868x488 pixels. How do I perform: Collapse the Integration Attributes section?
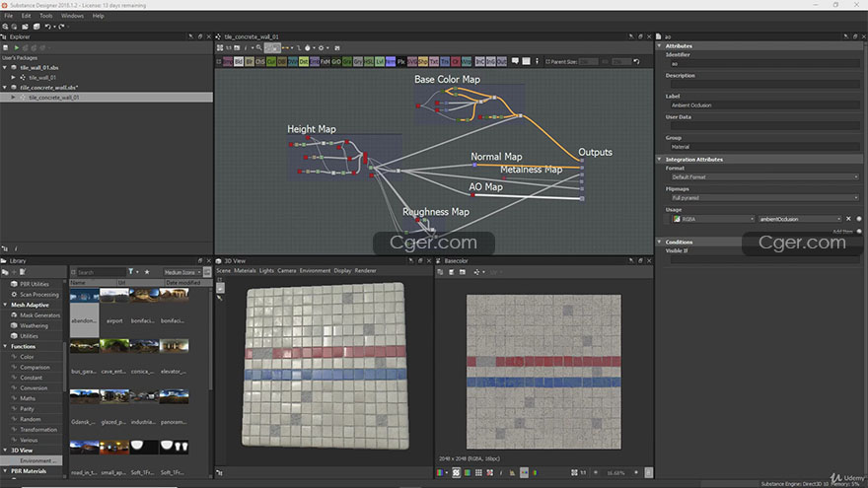coord(660,160)
